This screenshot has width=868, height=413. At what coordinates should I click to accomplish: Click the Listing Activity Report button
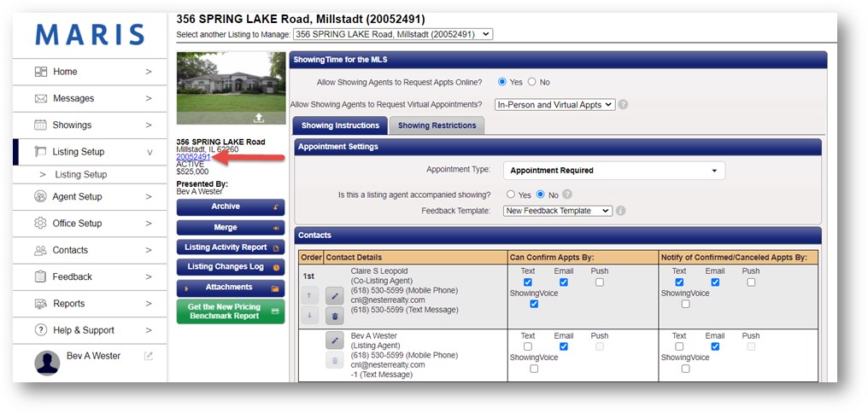point(231,247)
